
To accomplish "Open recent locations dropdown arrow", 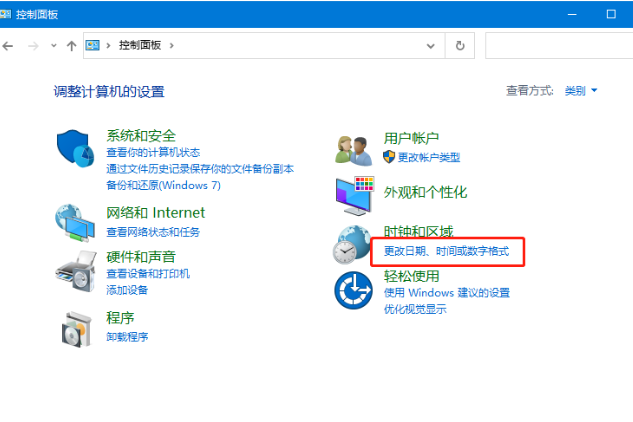I will tap(54, 46).
